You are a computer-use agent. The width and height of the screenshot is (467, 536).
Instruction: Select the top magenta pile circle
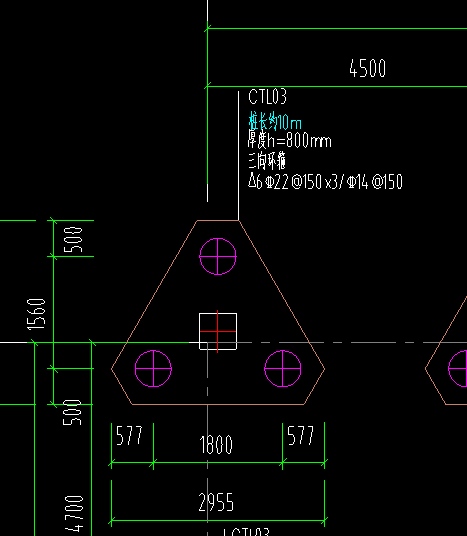(218, 256)
